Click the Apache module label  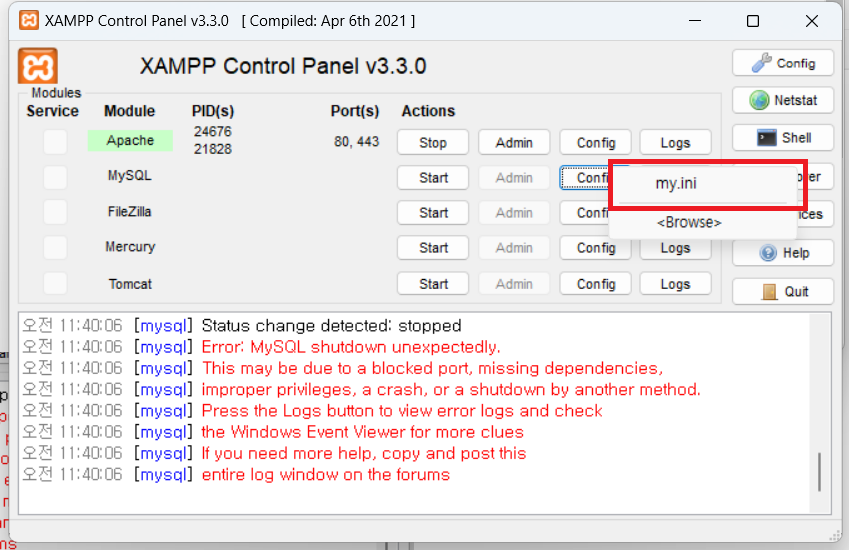click(x=130, y=141)
